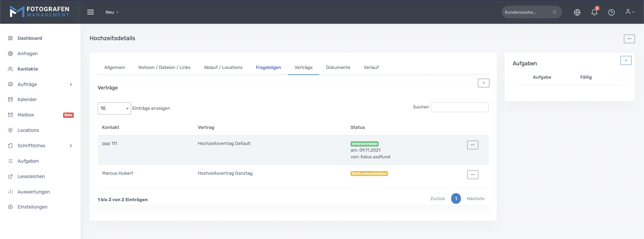Switch to the Dokumente tab
The image size is (644, 239).
[338, 67]
